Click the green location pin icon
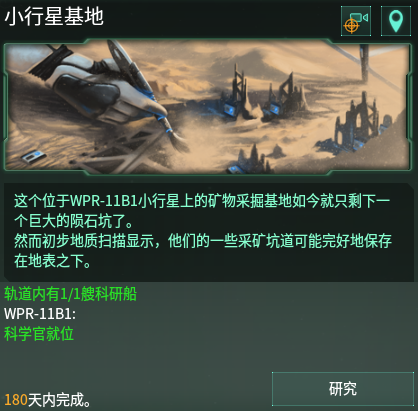Screen dimensions: 418x411 [x=396, y=21]
